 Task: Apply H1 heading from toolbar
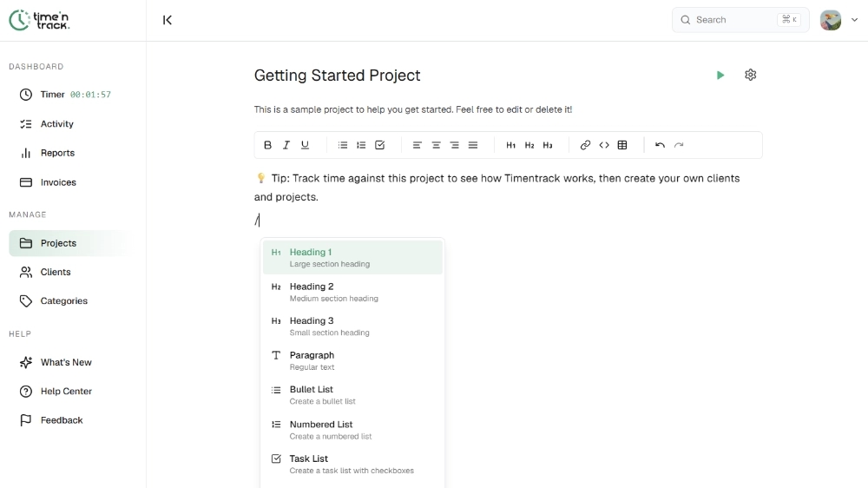tap(510, 145)
